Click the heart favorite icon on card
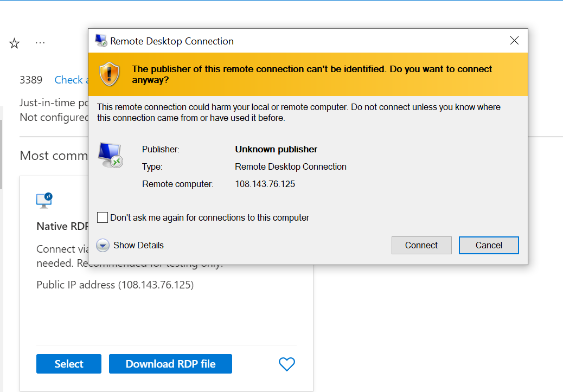563x392 pixels. (x=286, y=364)
